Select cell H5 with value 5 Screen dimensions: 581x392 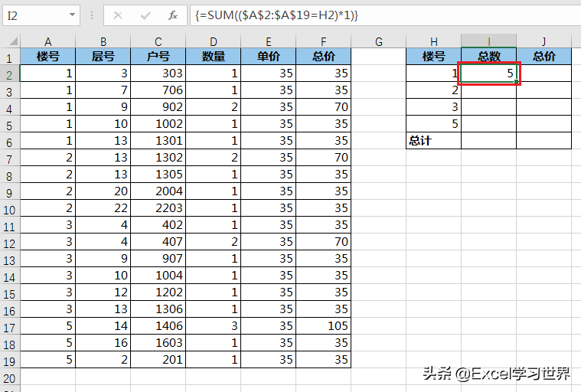click(x=433, y=124)
